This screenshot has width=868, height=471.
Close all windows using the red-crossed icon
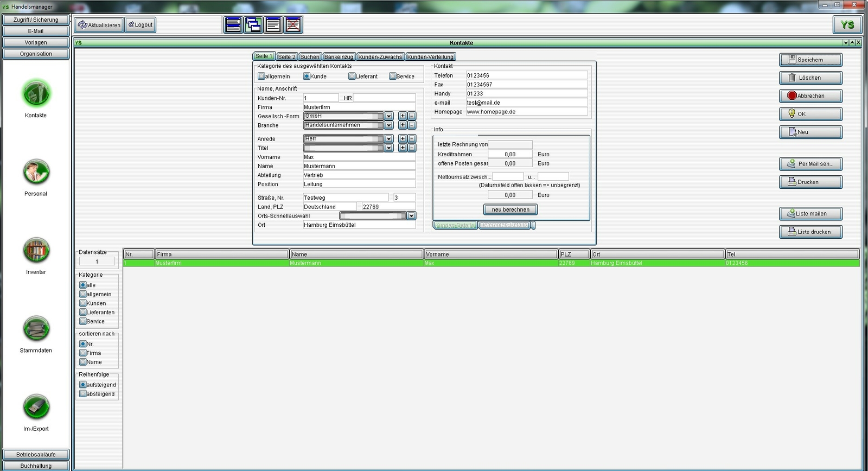tap(293, 25)
